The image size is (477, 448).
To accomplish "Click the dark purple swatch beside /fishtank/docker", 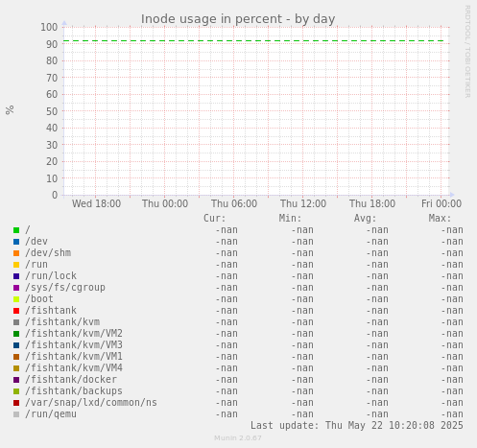I will (x=16, y=380).
